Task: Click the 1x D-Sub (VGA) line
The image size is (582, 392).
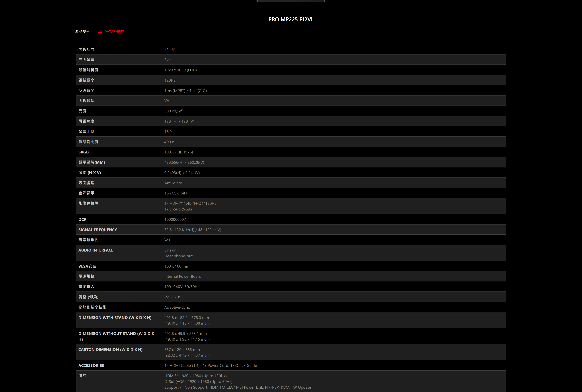Action: 178,209
